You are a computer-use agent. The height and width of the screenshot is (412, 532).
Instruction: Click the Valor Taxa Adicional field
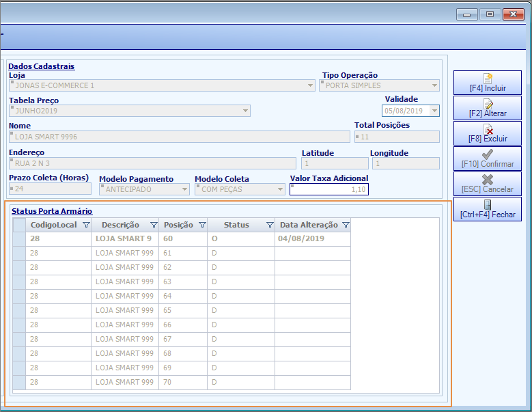coord(328,189)
